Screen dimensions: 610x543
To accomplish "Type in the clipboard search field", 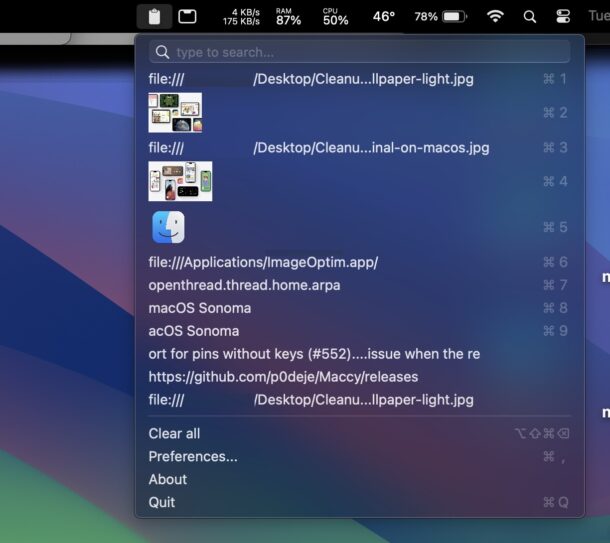I will click(x=360, y=52).
